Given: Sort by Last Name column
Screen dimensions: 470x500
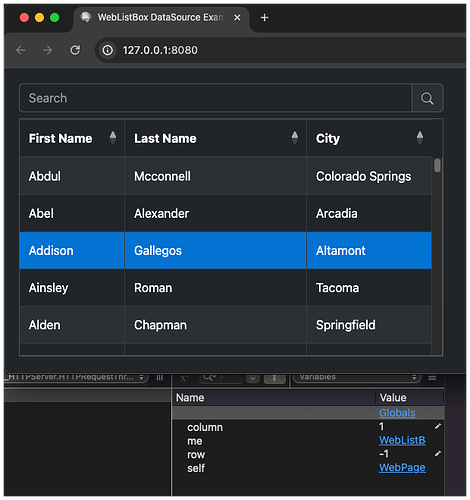Looking at the screenshot, I should (295, 138).
